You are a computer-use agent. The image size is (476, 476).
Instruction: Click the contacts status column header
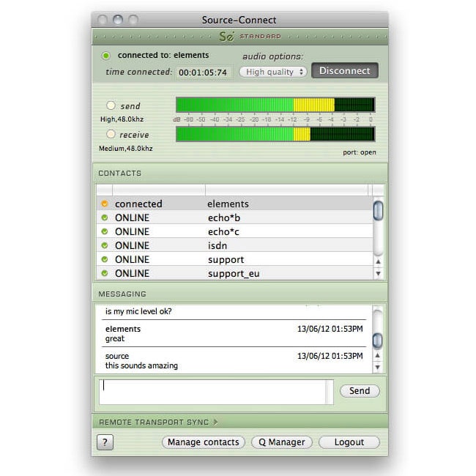(159, 190)
